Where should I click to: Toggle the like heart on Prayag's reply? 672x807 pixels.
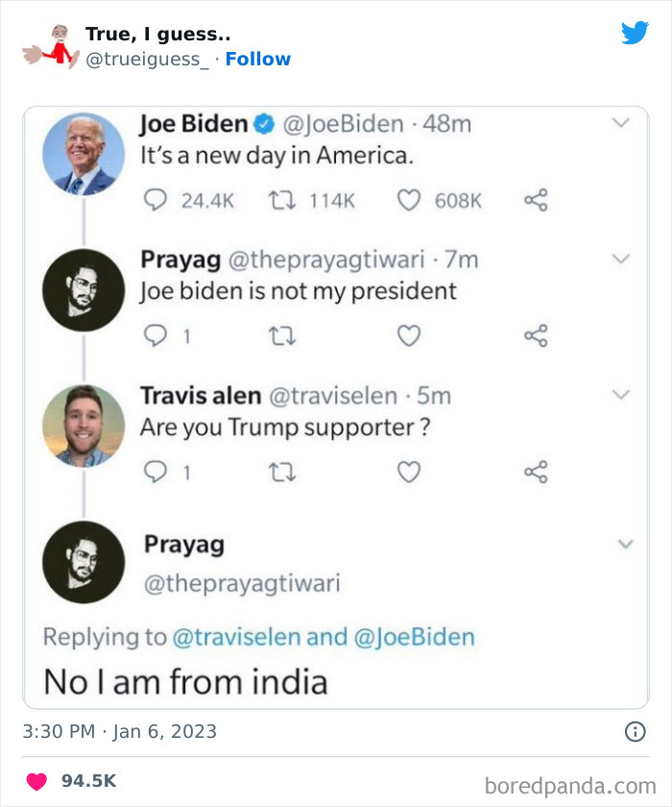[x=409, y=335]
